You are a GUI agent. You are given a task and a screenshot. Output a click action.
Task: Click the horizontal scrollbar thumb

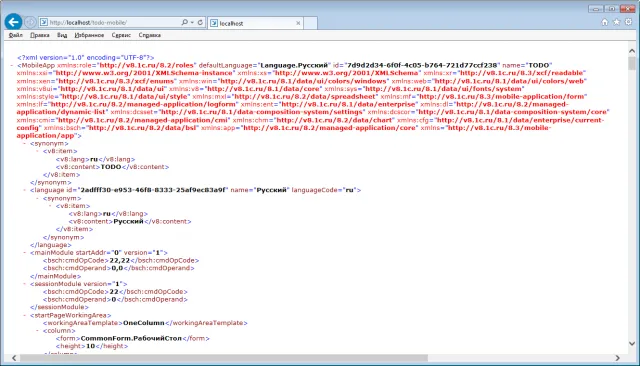pyautogui.click(x=224, y=358)
